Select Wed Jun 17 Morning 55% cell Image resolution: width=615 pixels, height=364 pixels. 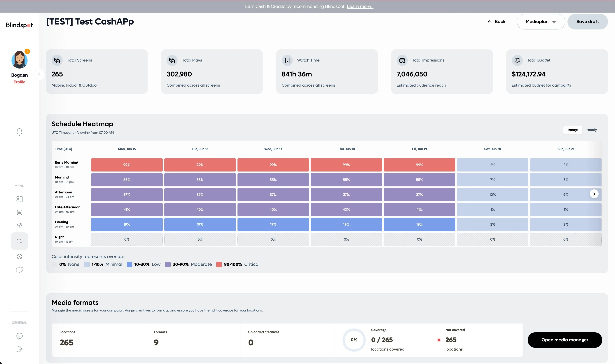click(273, 180)
